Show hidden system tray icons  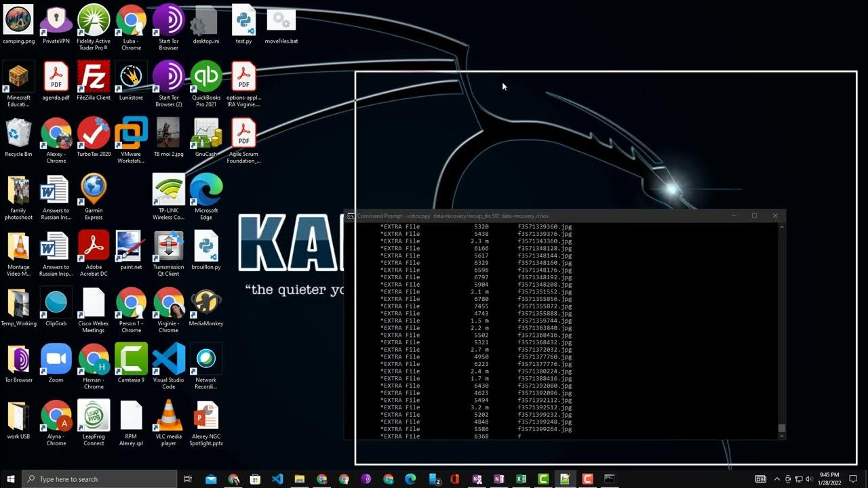776,479
